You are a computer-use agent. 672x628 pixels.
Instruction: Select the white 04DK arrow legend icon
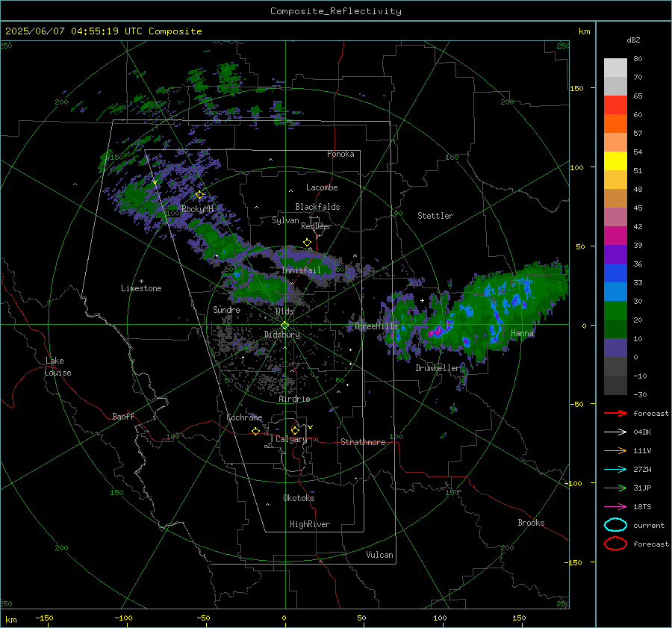[615, 432]
